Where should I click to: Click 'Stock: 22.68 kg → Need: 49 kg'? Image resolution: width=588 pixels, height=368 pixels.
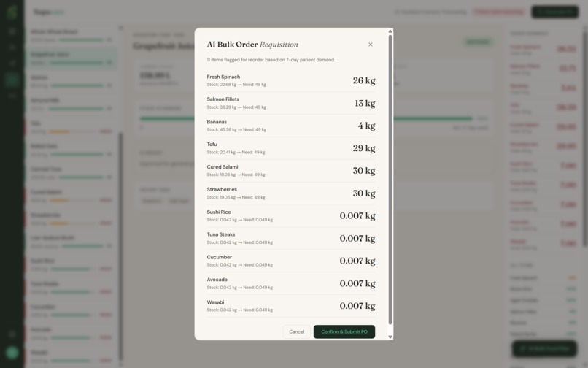tap(236, 85)
